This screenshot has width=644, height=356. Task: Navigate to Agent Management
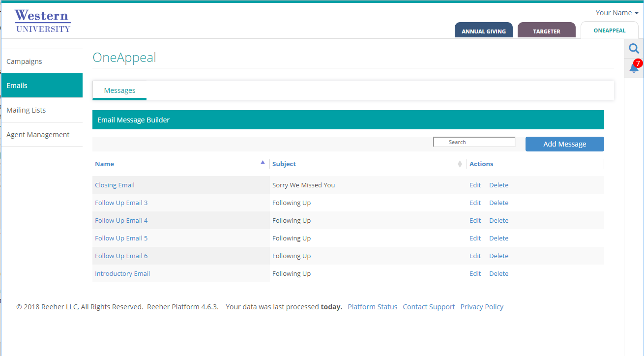tap(38, 134)
